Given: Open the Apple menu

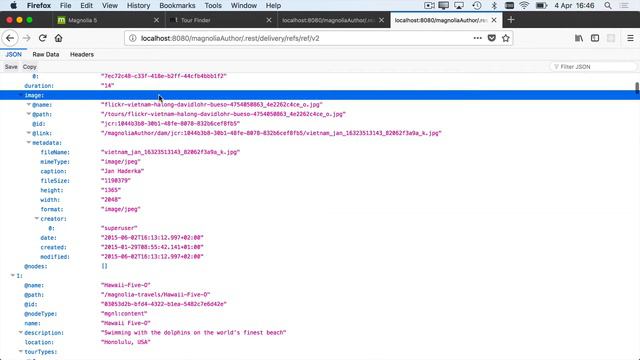Looking at the screenshot, I should point(13,5).
